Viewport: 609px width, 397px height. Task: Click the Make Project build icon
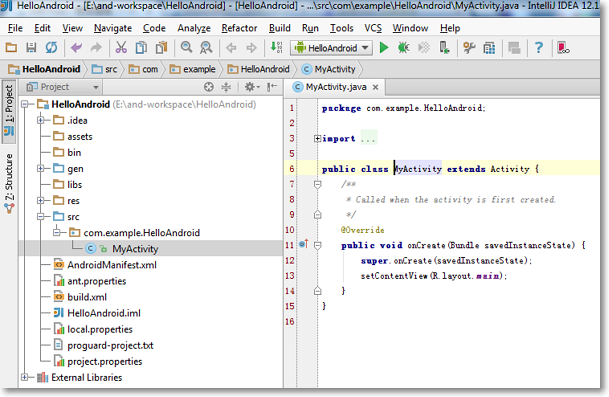(277, 47)
